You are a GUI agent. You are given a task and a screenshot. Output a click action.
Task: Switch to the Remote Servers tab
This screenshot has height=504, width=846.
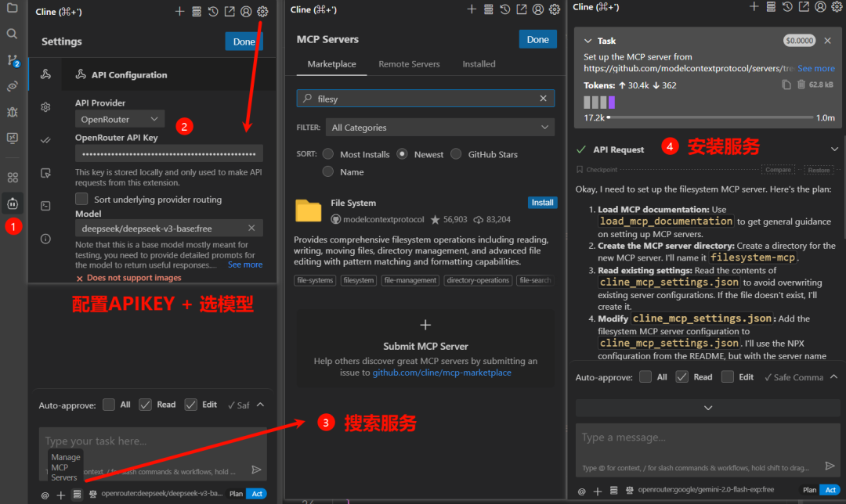coord(409,64)
